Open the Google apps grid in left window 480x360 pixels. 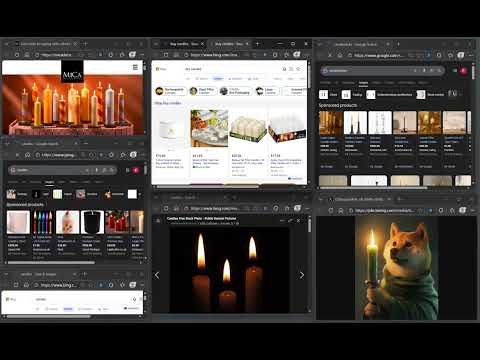coord(127,170)
